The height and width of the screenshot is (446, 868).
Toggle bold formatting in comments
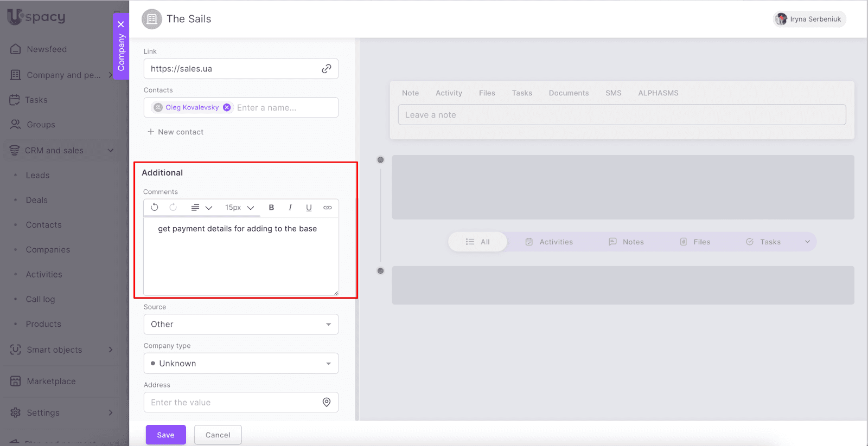[271, 208]
